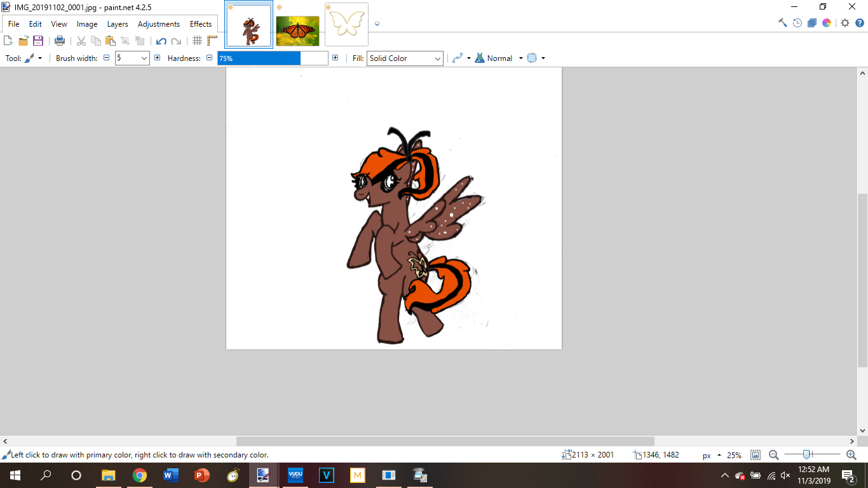Image resolution: width=868 pixels, height=488 pixels.
Task: Toggle the rulers display
Action: tap(212, 41)
